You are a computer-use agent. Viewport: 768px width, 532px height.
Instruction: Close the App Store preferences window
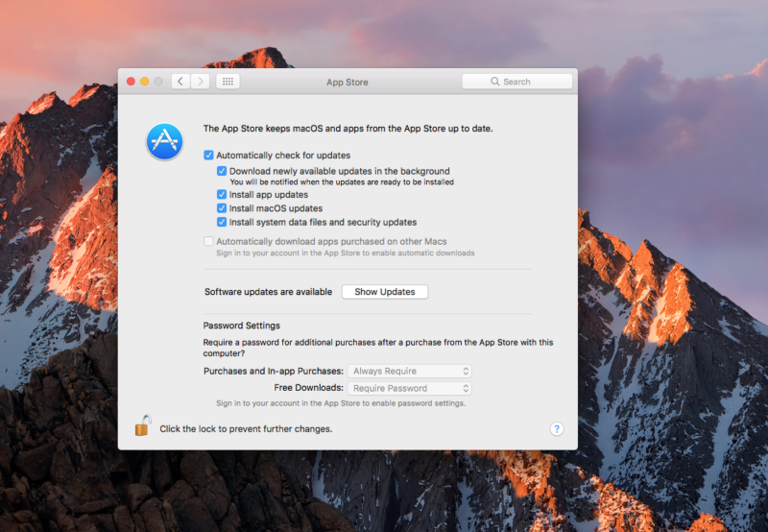[x=131, y=82]
